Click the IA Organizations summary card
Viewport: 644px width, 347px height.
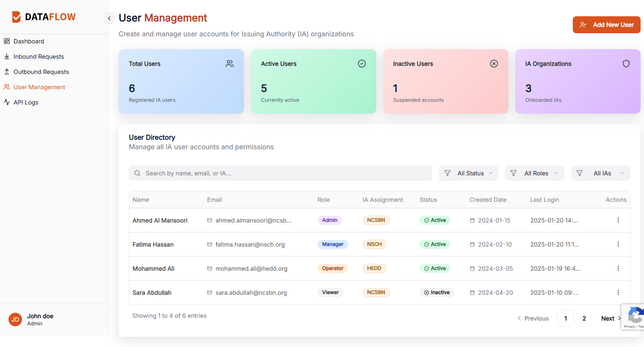pos(578,81)
